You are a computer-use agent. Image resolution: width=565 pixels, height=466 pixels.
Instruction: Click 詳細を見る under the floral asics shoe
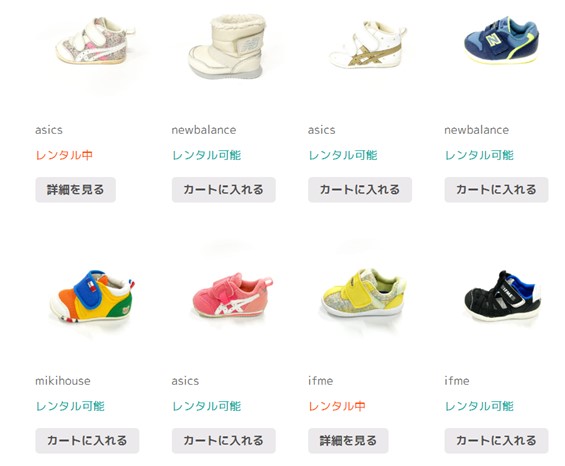tap(75, 190)
